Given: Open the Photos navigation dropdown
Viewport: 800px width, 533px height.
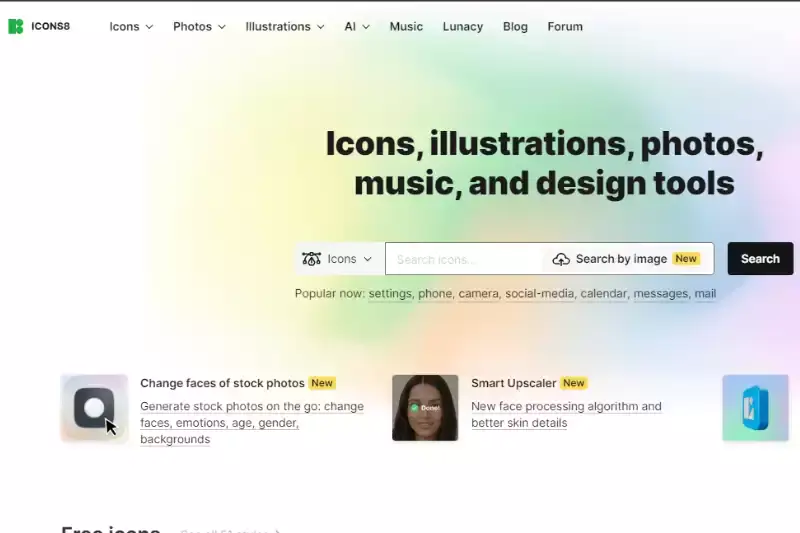Looking at the screenshot, I should click(199, 27).
